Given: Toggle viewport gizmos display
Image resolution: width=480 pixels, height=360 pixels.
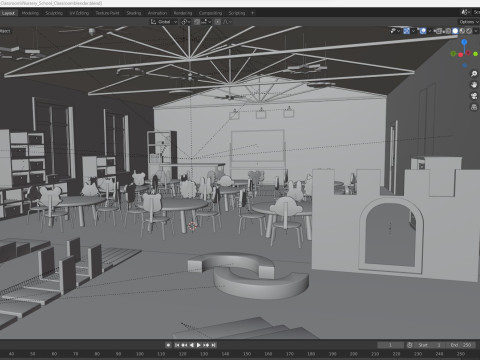Looking at the screenshot, I should click(x=406, y=31).
